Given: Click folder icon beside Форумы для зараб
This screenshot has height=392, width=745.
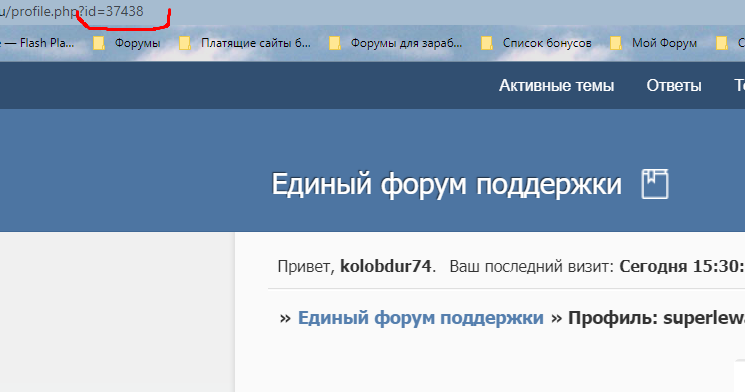Looking at the screenshot, I should [x=334, y=43].
